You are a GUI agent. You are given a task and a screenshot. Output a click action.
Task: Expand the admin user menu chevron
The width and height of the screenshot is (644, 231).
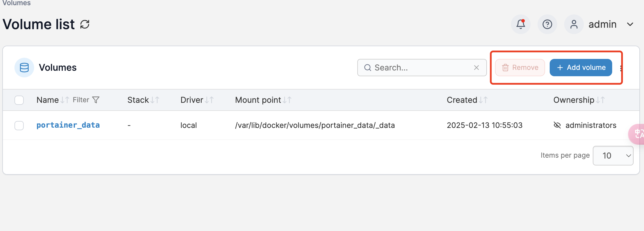[630, 24]
